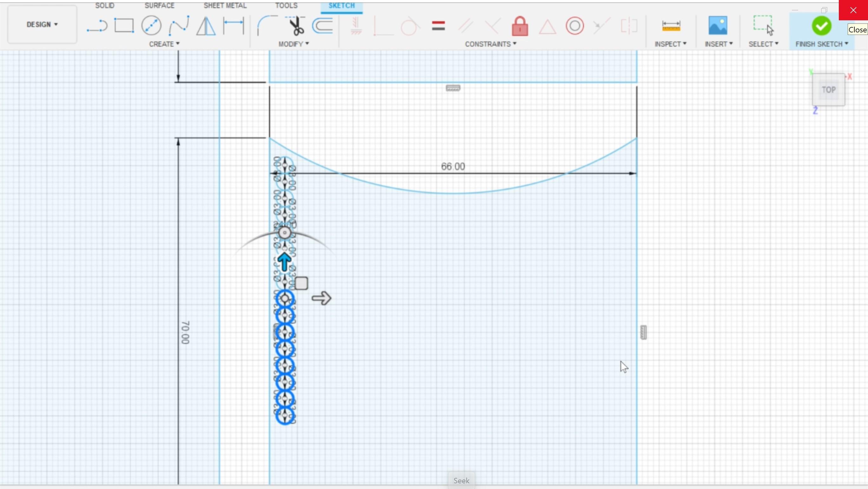The width and height of the screenshot is (868, 489).
Task: Open the CREATE dropdown menu
Action: (x=164, y=44)
